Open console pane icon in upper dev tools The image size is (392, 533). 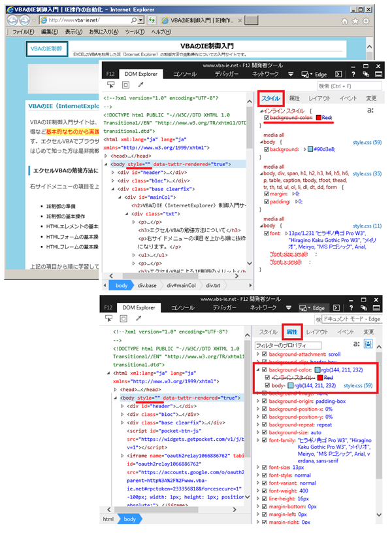[338, 74]
